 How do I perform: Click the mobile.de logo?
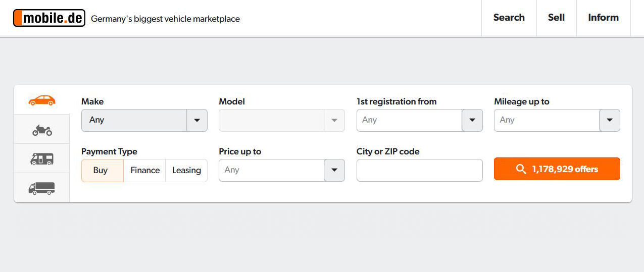click(49, 18)
